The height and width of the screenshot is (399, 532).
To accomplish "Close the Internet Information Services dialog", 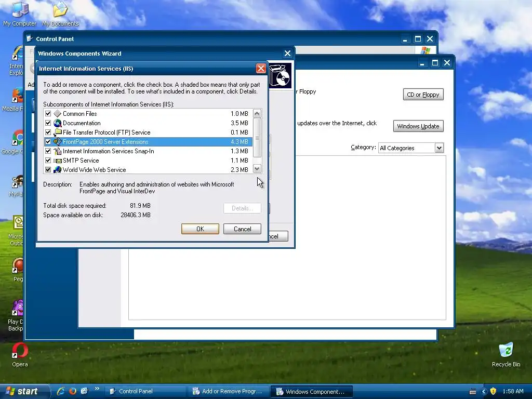I will [x=261, y=69].
